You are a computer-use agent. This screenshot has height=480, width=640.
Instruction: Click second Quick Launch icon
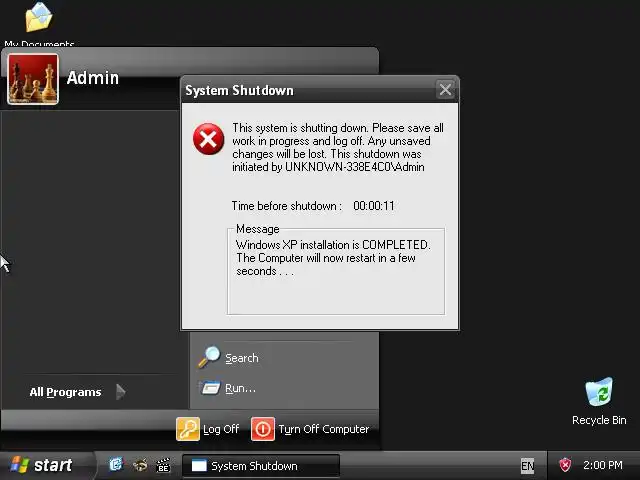pos(140,465)
